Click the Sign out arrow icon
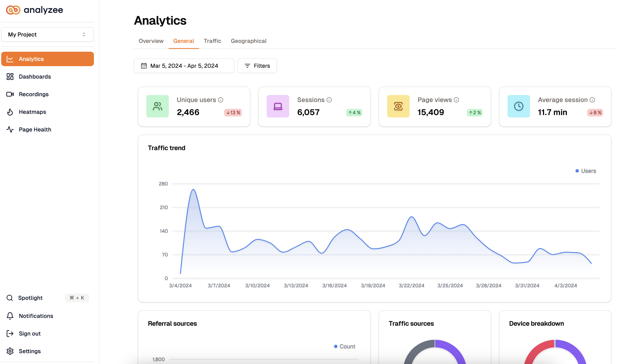 (x=10, y=334)
